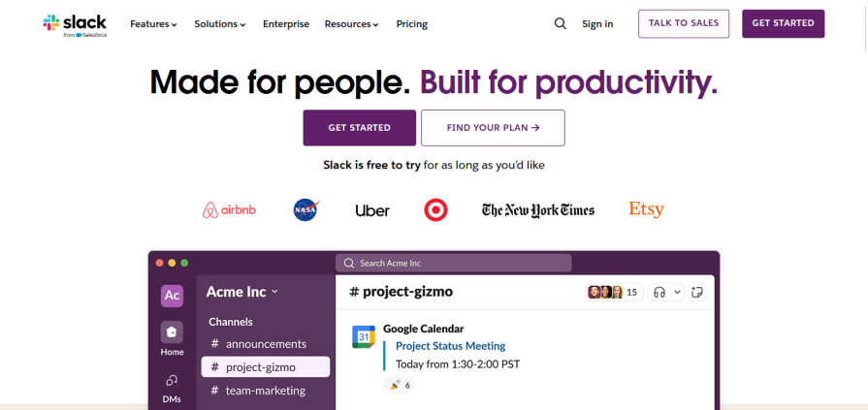
Task: Expand the Features dropdown menu
Action: [x=153, y=24]
